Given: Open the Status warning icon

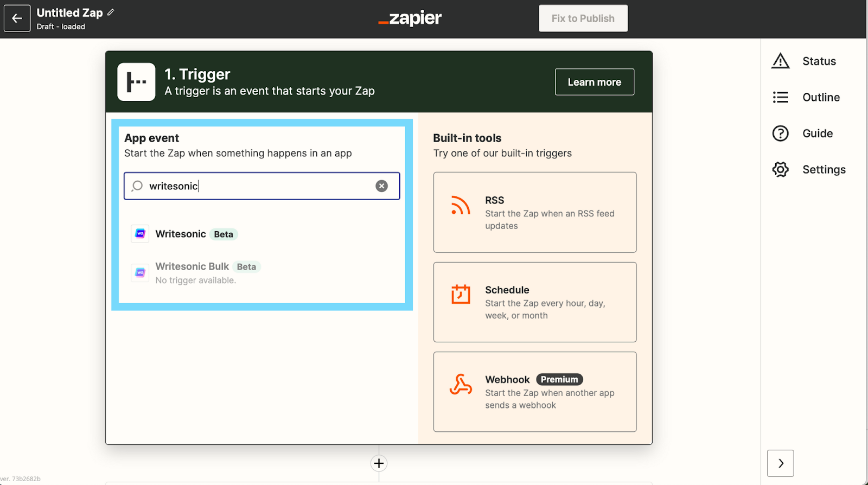Looking at the screenshot, I should point(781,61).
